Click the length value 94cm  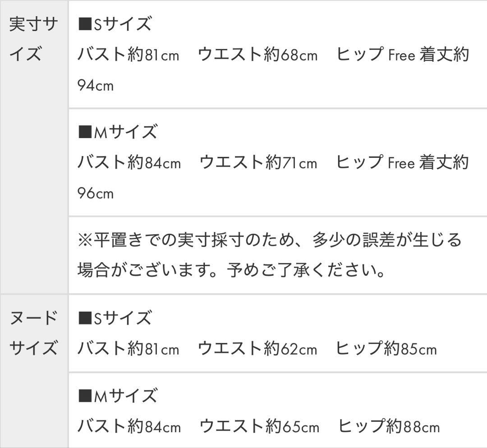point(96,85)
